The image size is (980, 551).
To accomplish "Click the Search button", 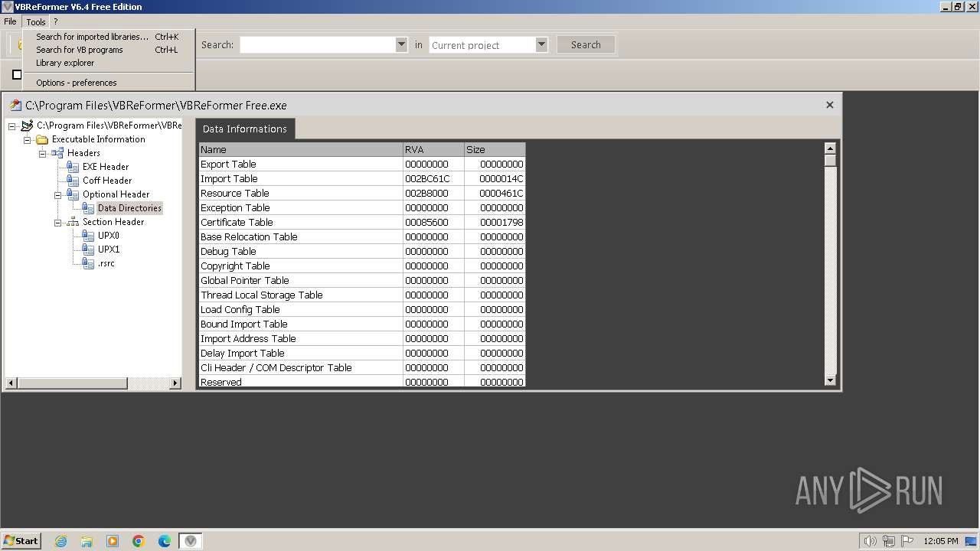I will pyautogui.click(x=586, y=44).
